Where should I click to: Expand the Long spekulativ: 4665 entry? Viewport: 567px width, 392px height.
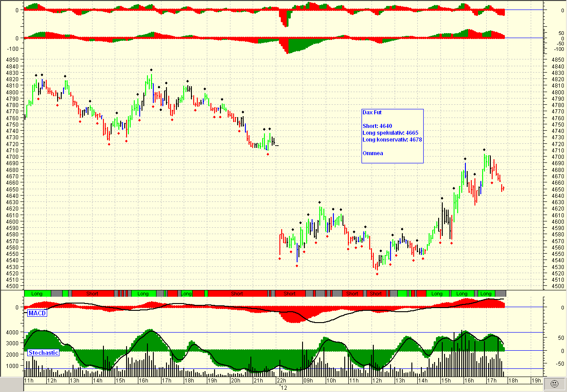click(391, 133)
